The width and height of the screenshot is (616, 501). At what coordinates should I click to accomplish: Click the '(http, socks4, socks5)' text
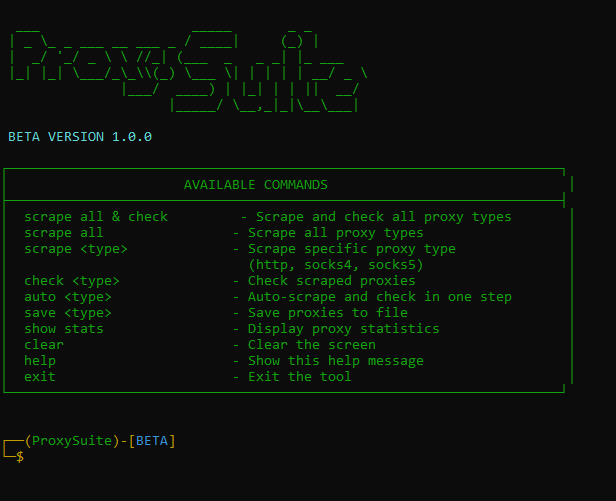click(336, 265)
